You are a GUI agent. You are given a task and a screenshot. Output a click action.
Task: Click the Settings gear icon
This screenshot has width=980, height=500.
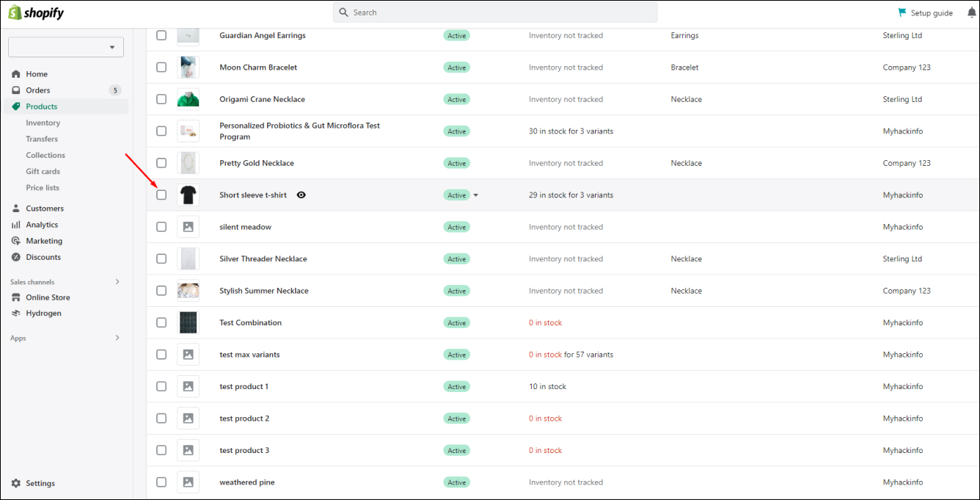[16, 483]
